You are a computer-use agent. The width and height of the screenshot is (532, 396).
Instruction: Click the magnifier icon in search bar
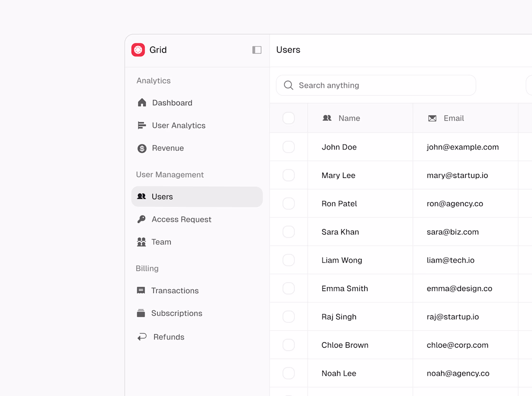288,85
